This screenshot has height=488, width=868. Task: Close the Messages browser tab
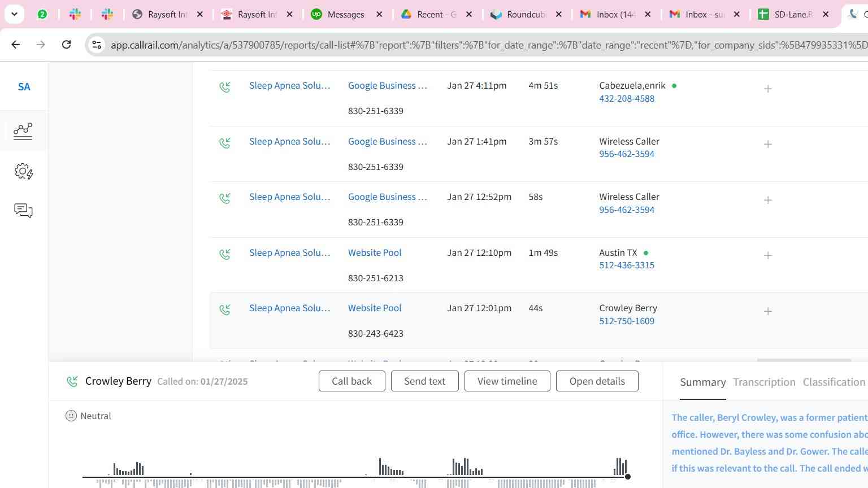[x=380, y=14]
